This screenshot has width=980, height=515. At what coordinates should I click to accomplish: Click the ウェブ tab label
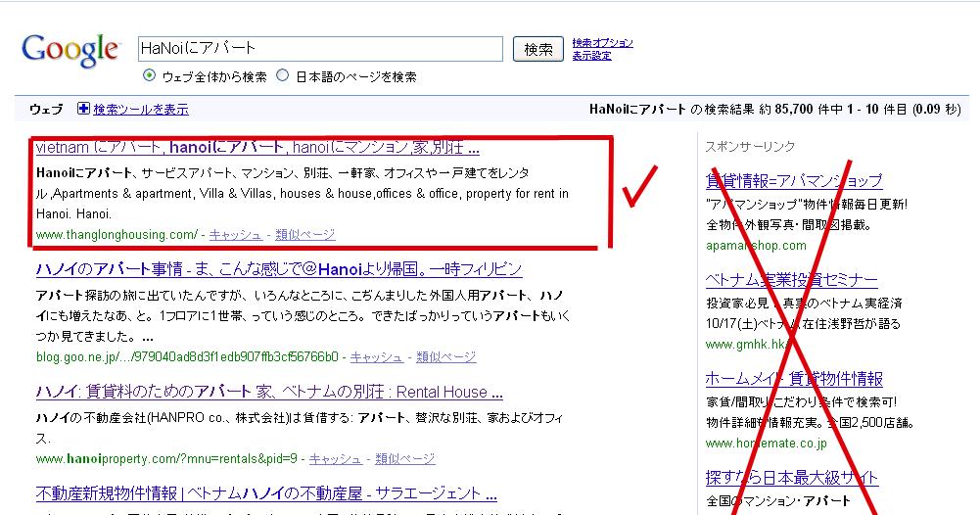click(46, 110)
